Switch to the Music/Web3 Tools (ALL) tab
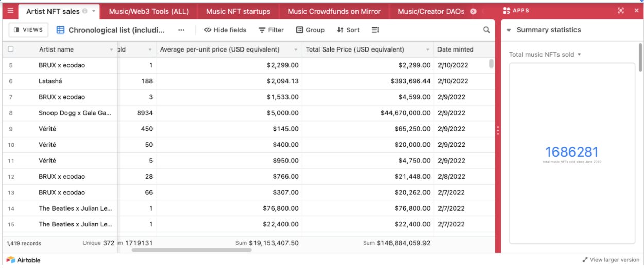The image size is (644, 272). coord(149,11)
